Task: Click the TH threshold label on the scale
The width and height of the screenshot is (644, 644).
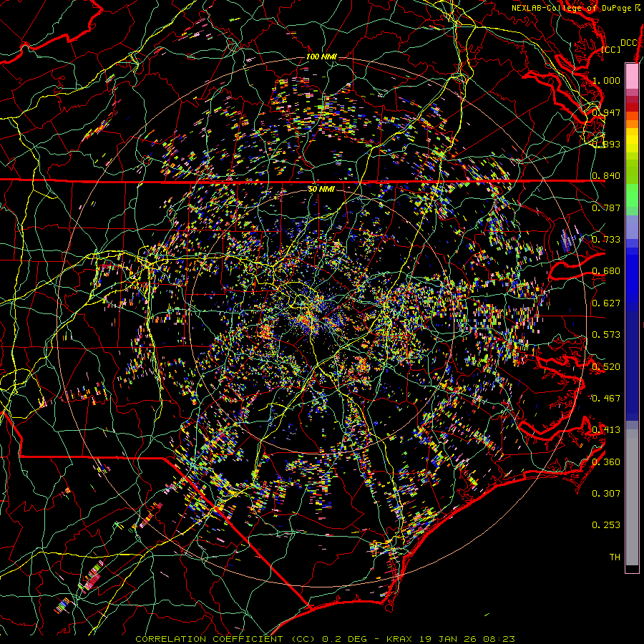Action: 615,557
